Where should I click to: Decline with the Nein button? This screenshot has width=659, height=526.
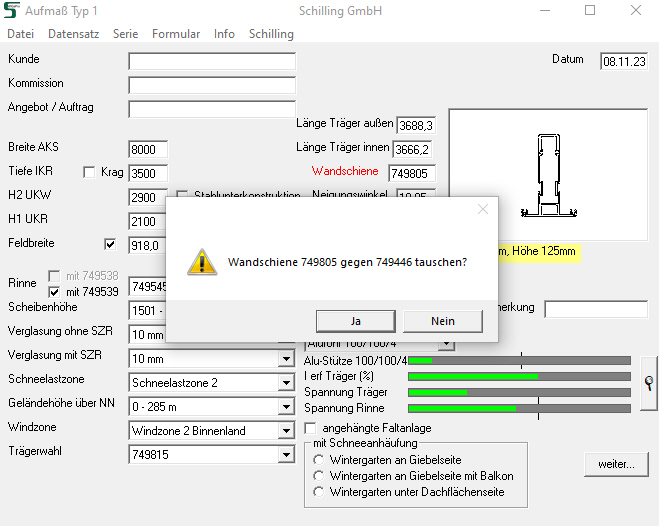(x=443, y=321)
